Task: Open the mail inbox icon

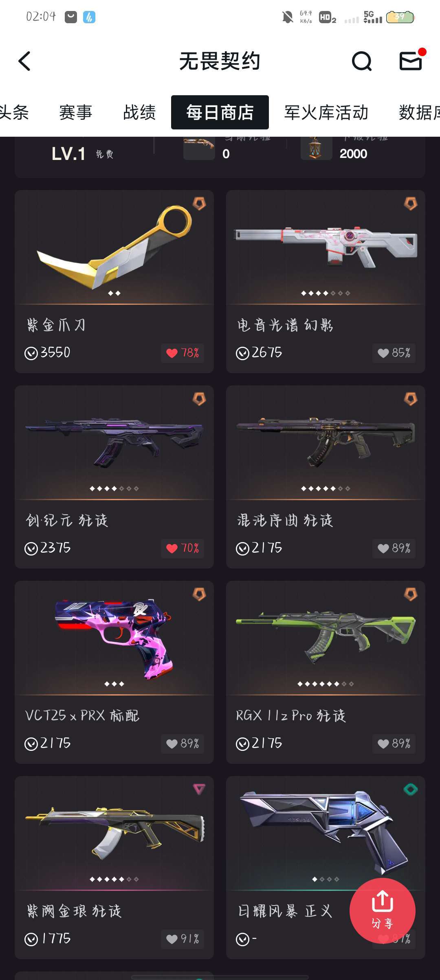Action: [x=411, y=61]
